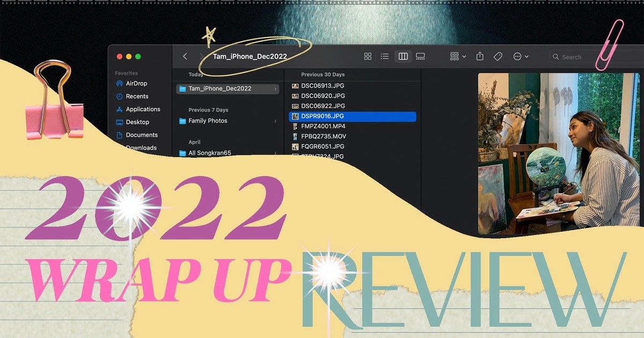Open Downloads from the sidebar
Viewport: 644px width, 338px height.
click(x=140, y=148)
